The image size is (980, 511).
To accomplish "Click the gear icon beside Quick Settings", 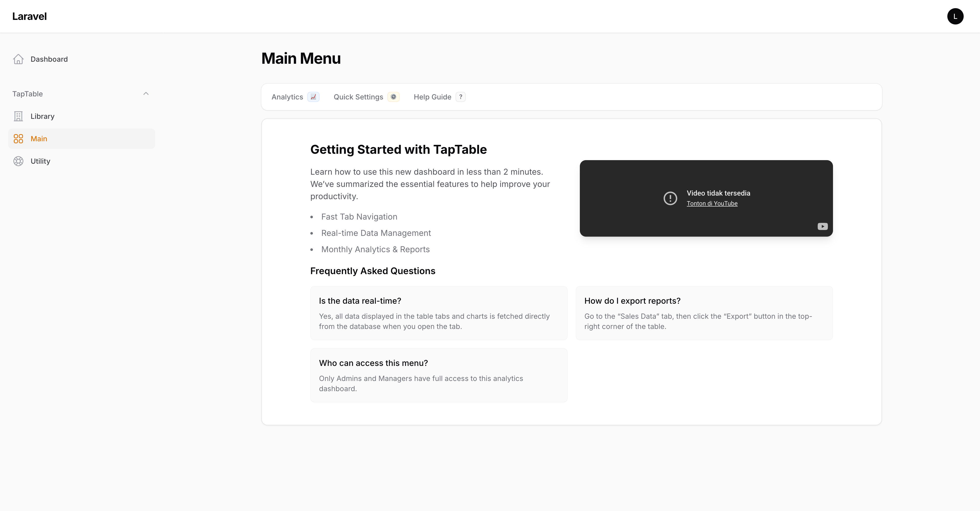I will click(x=394, y=97).
